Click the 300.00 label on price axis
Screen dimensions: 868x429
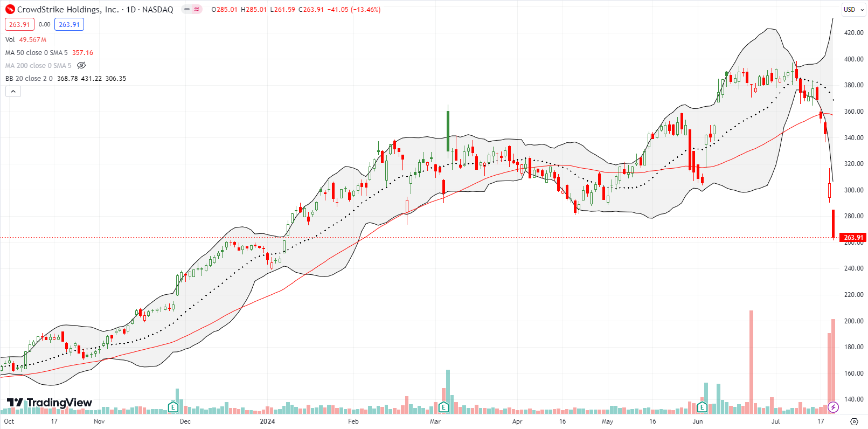pyautogui.click(x=854, y=190)
